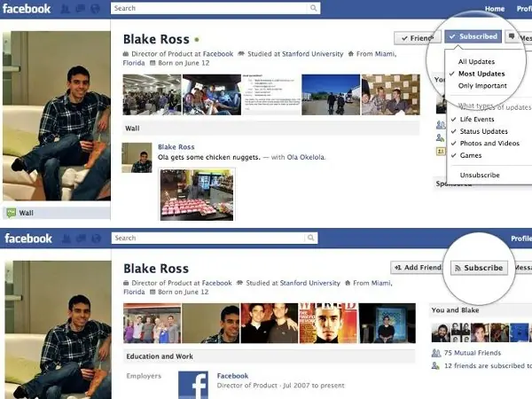
Task: Open friend requests icon in bottom header
Action: pos(66,239)
